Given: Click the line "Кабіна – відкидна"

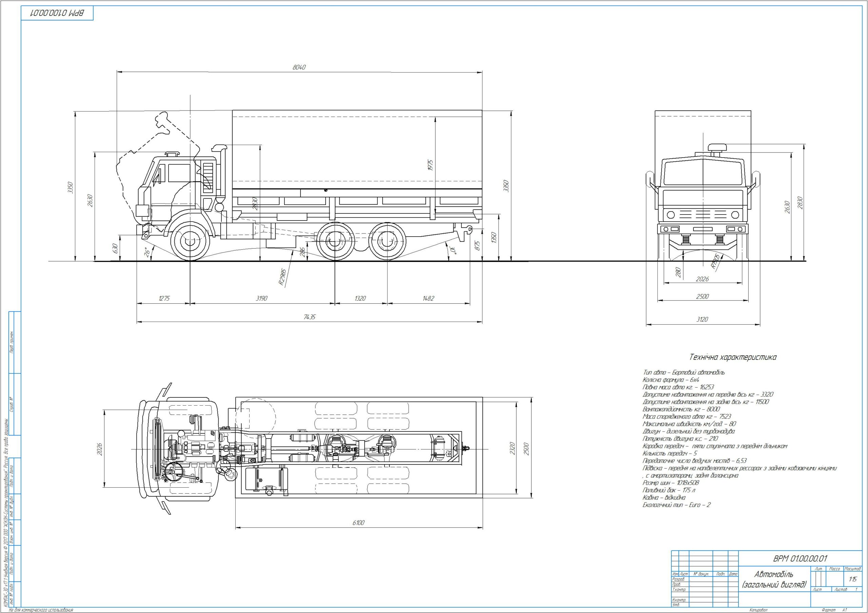Looking at the screenshot, I should pyautogui.click(x=664, y=498).
